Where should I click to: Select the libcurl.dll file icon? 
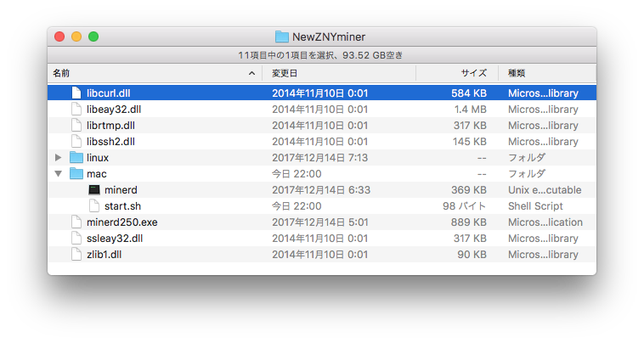(x=76, y=93)
